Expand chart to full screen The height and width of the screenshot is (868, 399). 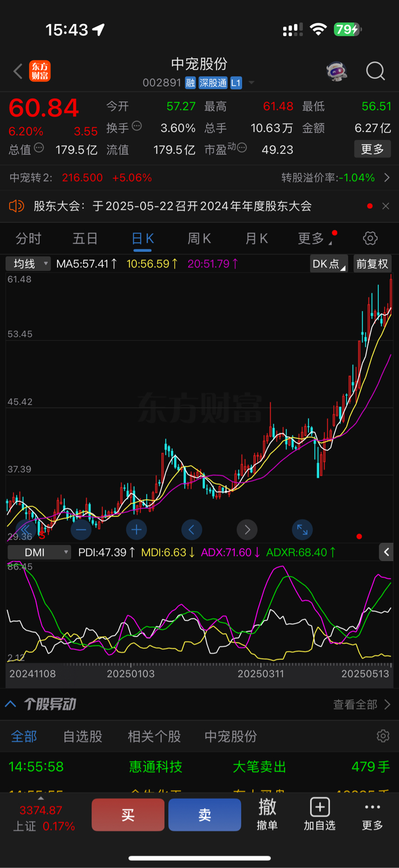point(302,529)
